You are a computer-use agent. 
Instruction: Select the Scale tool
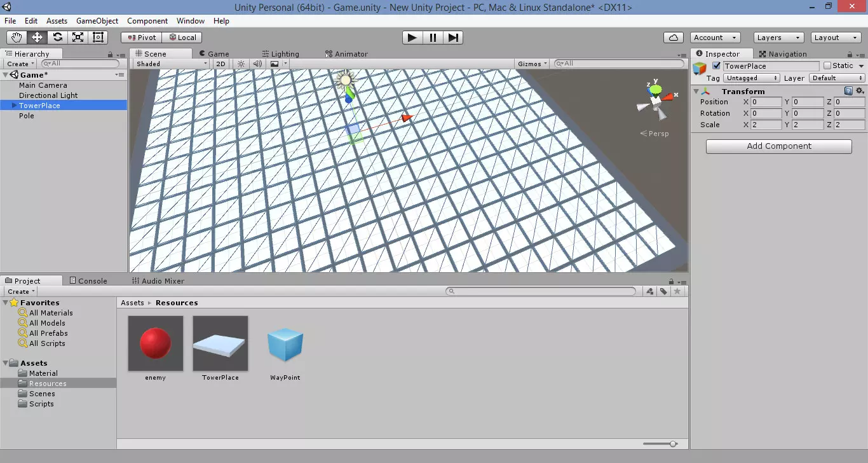pyautogui.click(x=78, y=38)
